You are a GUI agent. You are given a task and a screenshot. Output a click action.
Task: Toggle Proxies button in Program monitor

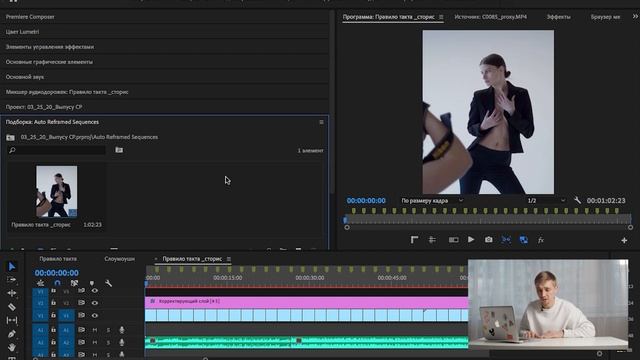coord(524,240)
